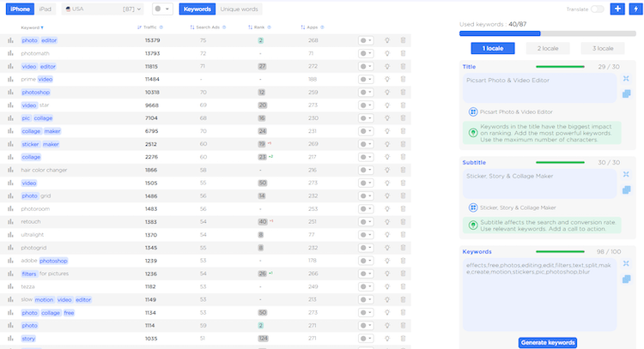Screen dimensions: 644x349
Task: Delete the adobe photoshop keyword with trash icon
Action: 403,261
